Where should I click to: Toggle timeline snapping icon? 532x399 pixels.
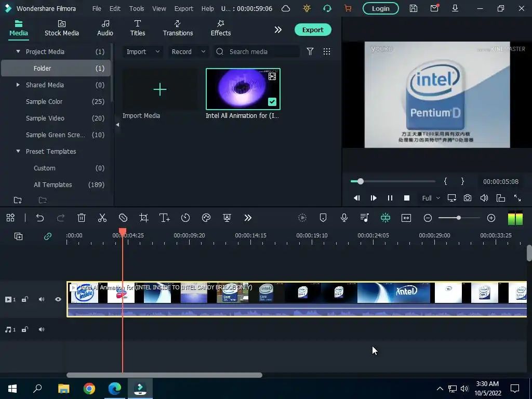[385, 218]
